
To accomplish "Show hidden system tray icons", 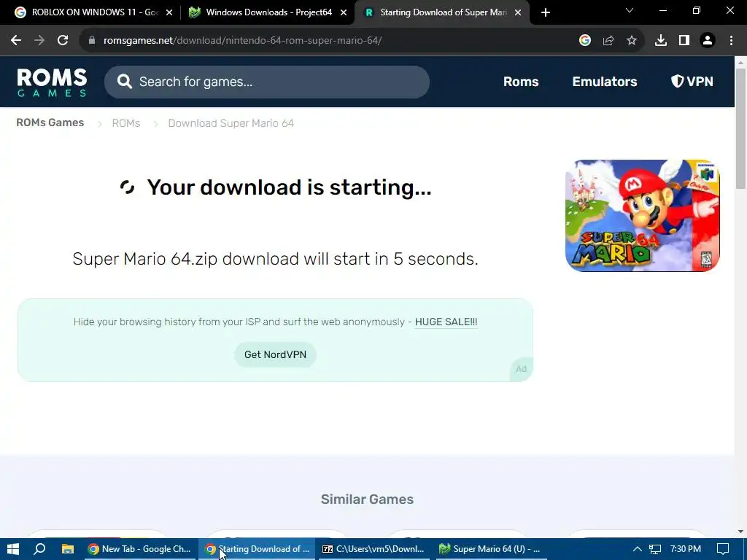I will (637, 549).
